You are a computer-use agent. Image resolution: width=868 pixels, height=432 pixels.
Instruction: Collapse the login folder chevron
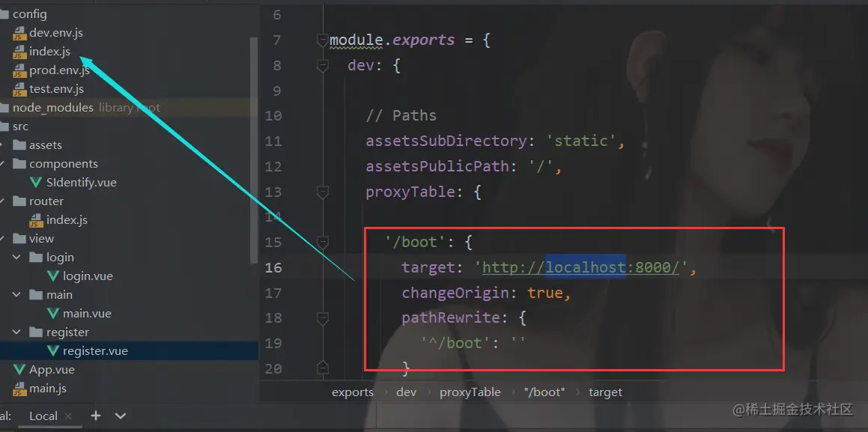16,258
